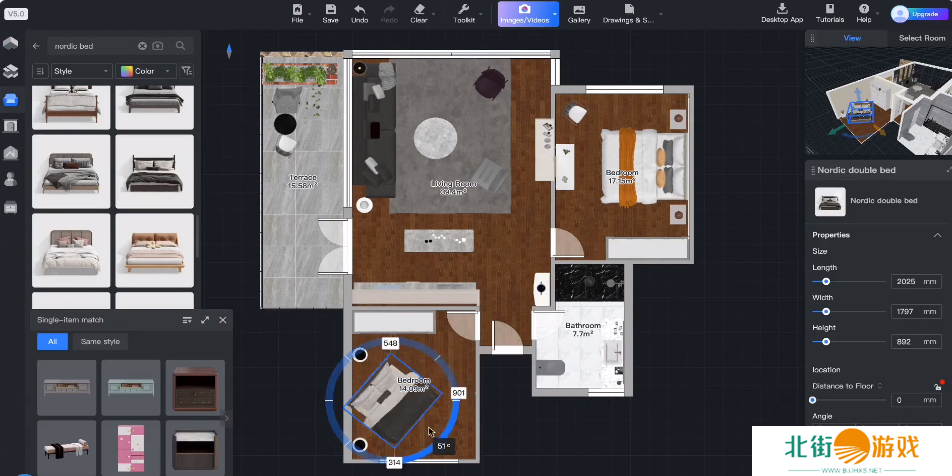Click the Images/Videos render button
The height and width of the screenshot is (476, 952).
pos(524,13)
